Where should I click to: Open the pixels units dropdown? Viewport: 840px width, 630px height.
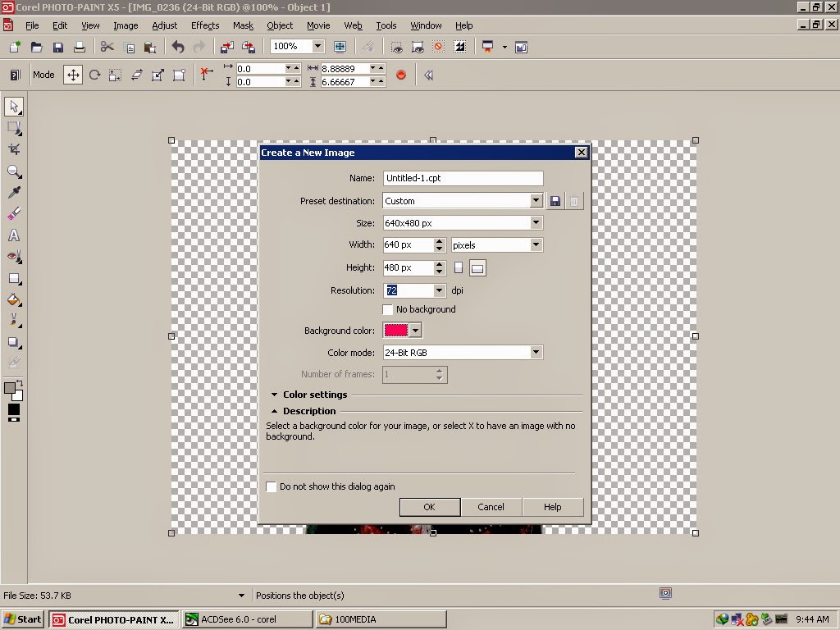pos(536,244)
